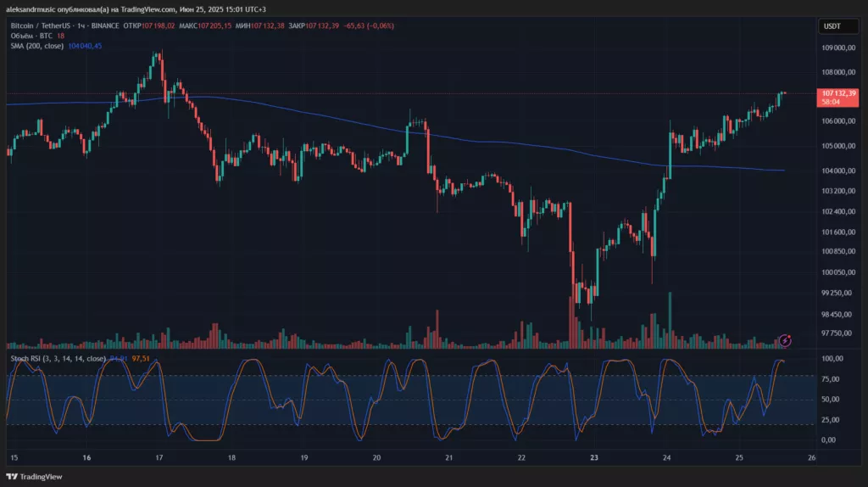This screenshot has height=487, width=868.
Task: Click date 17 on the time axis
Action: (159, 457)
